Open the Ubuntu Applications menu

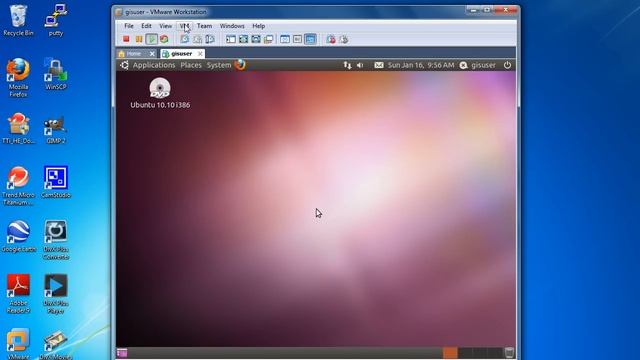coord(153,65)
